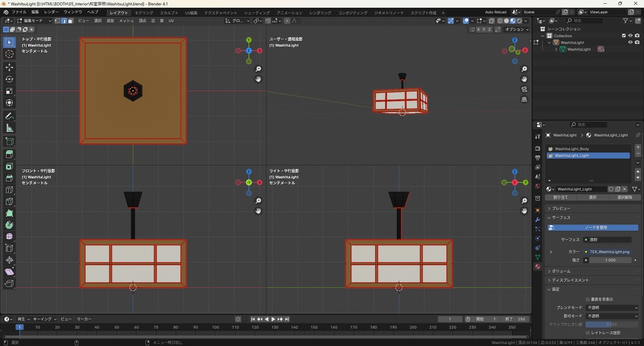Open the Modifier properties wrench tab
Screen dimensions: 644x346
pyautogui.click(x=537, y=219)
